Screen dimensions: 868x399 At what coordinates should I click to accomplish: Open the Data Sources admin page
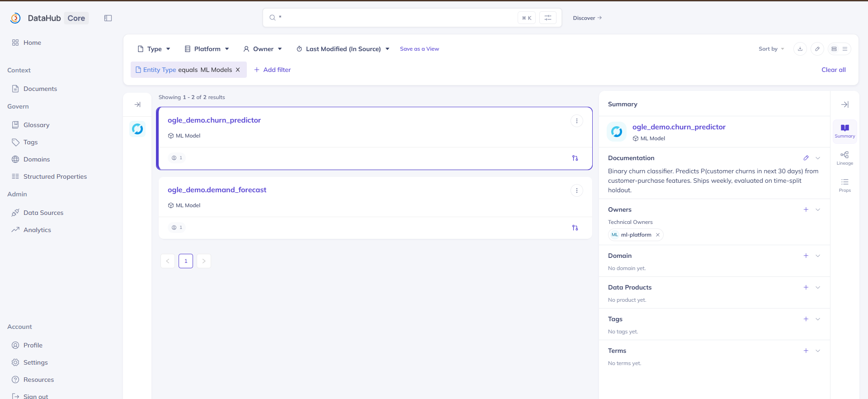43,213
